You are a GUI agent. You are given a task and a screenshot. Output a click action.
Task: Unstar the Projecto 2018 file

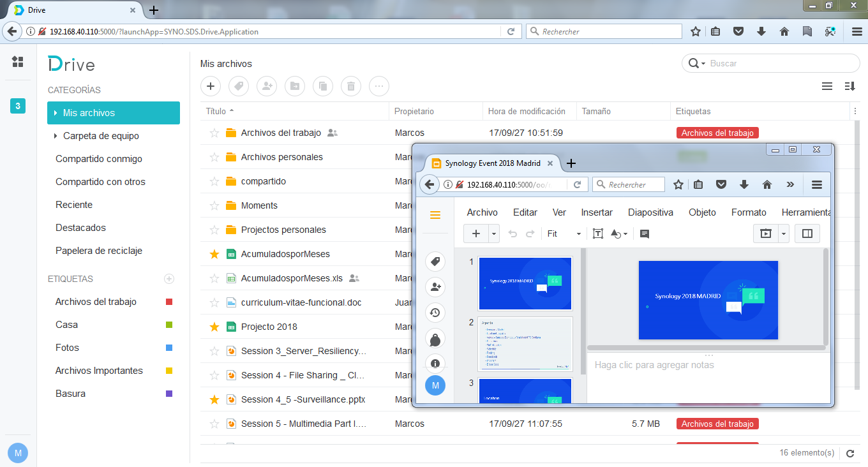point(214,327)
